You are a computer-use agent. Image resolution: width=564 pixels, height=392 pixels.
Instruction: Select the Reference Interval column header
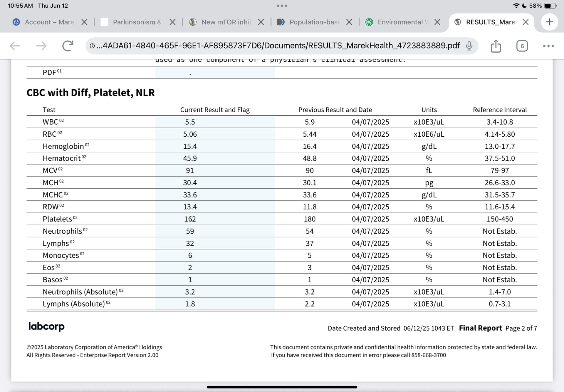click(500, 110)
